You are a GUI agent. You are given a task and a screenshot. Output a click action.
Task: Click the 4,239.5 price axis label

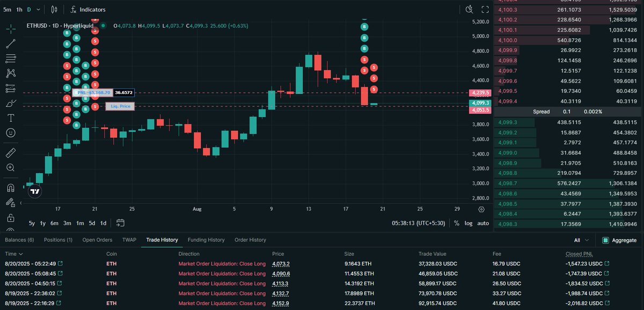tap(480, 92)
